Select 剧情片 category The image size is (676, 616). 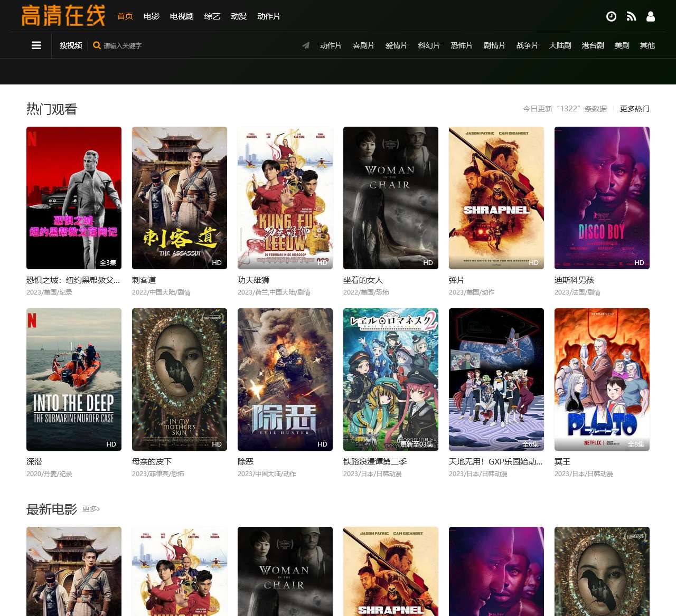click(495, 45)
